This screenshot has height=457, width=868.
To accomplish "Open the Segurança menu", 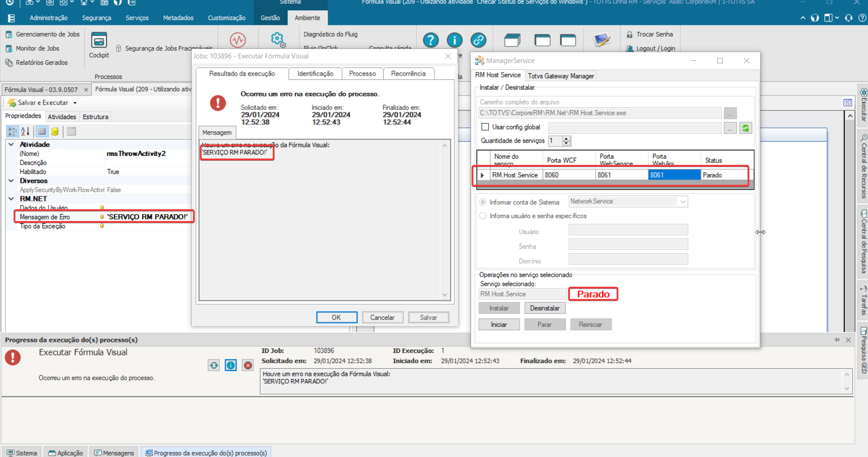I will coord(96,18).
